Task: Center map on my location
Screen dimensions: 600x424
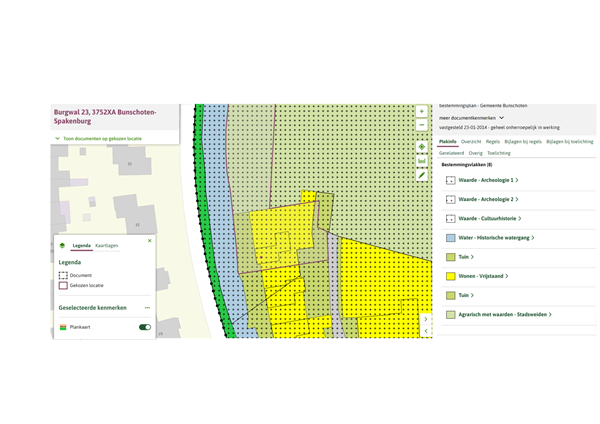Action: (x=422, y=147)
